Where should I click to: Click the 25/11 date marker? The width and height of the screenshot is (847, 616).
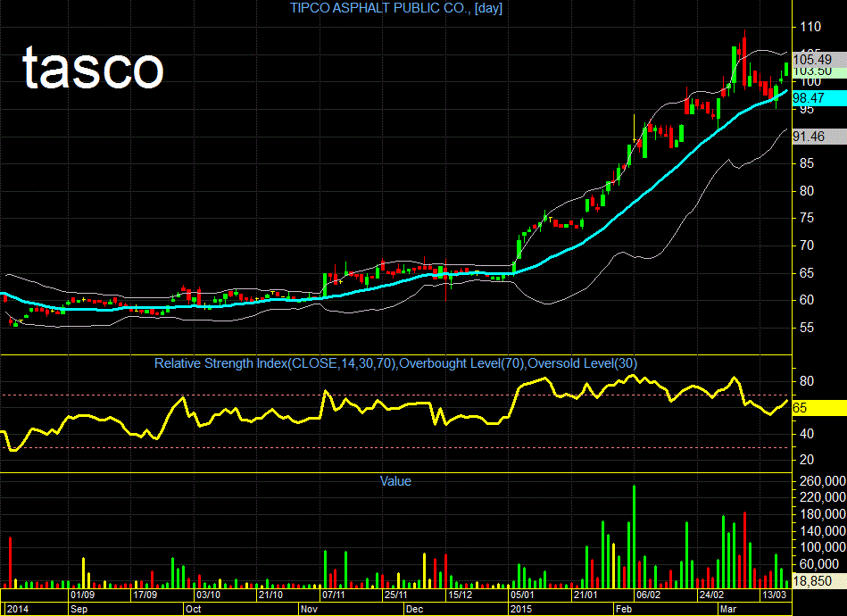tap(396, 595)
